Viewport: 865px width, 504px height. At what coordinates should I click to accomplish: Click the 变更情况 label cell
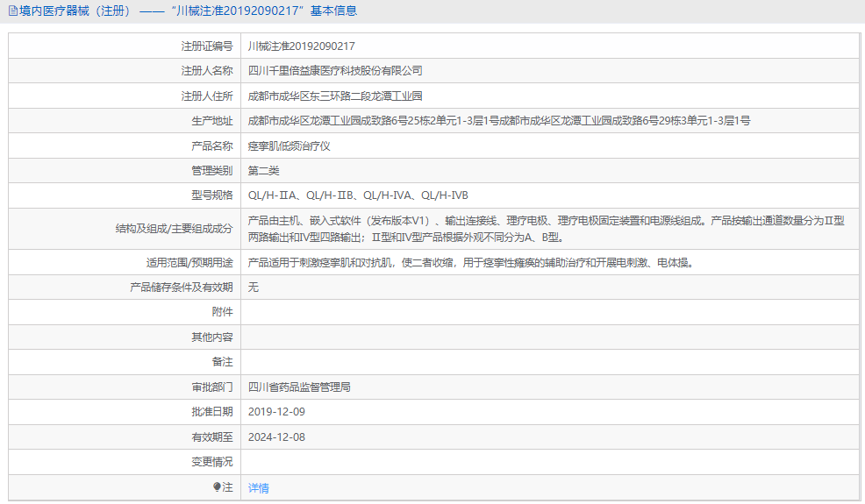[x=125, y=462]
